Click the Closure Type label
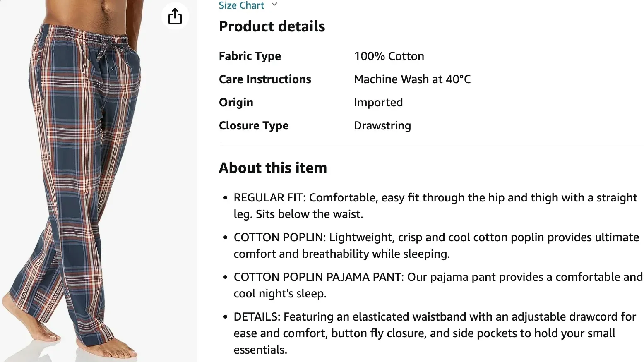The width and height of the screenshot is (644, 362). pos(254,125)
